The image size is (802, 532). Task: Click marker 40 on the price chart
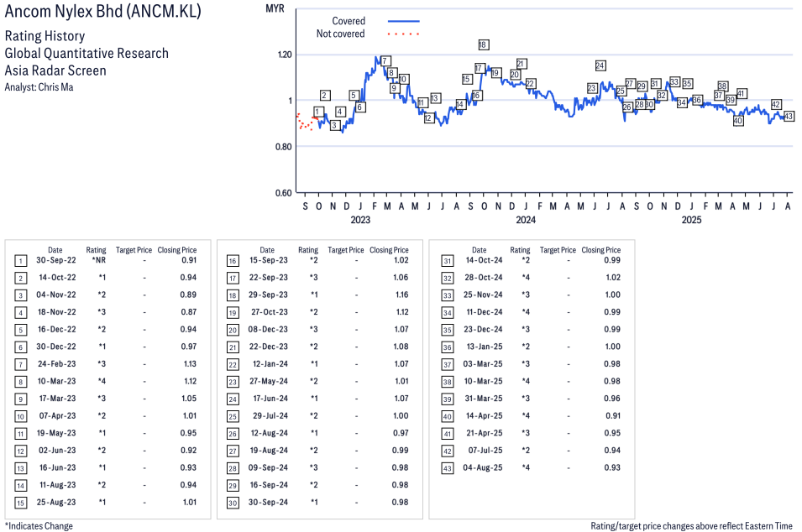pyautogui.click(x=737, y=121)
